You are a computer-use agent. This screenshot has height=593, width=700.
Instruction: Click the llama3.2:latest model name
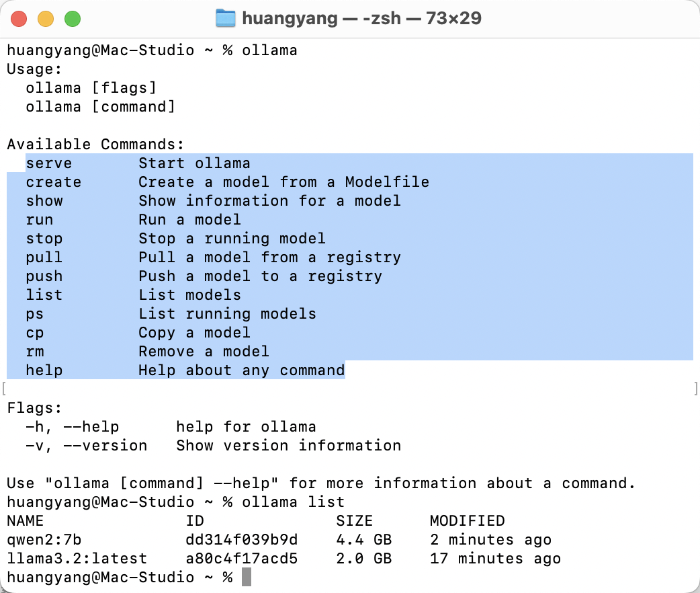click(x=77, y=559)
